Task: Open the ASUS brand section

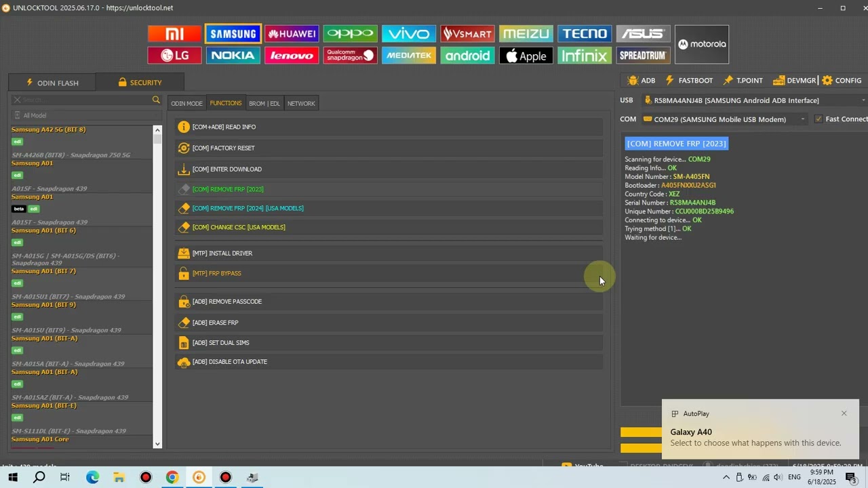Action: click(644, 34)
